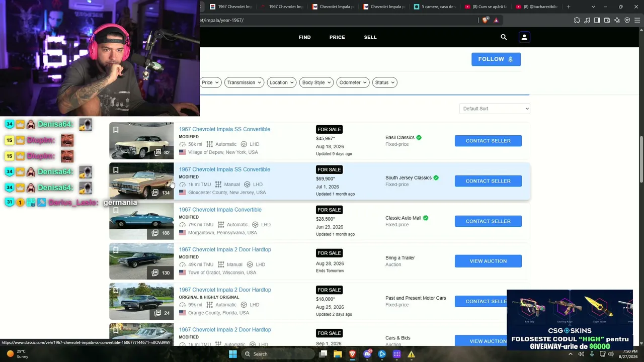This screenshot has width=644, height=362.
Task: Expand the Odometer filter dropdown
Action: [353, 82]
